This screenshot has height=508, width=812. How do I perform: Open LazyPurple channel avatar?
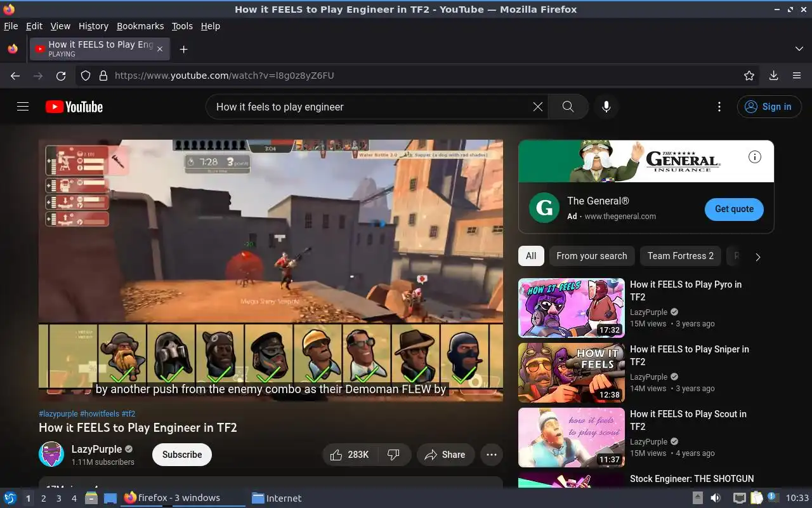pyautogui.click(x=51, y=455)
